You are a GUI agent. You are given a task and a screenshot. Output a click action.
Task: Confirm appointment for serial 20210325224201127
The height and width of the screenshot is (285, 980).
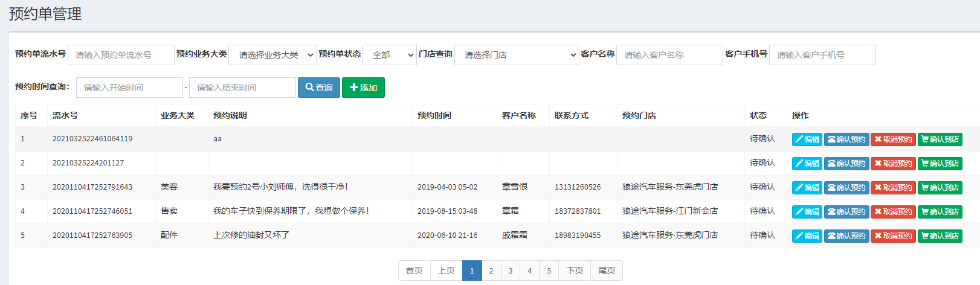click(846, 164)
